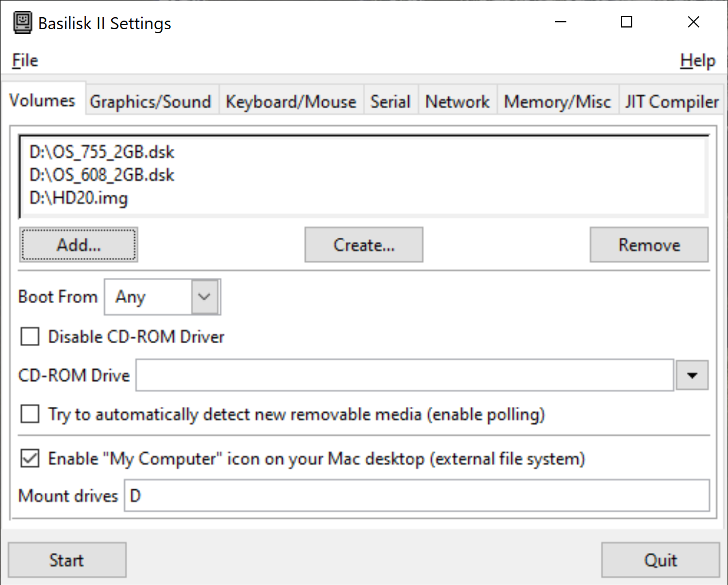Enable Disable CD-ROM Driver checkbox
The width and height of the screenshot is (728, 585).
tap(29, 337)
